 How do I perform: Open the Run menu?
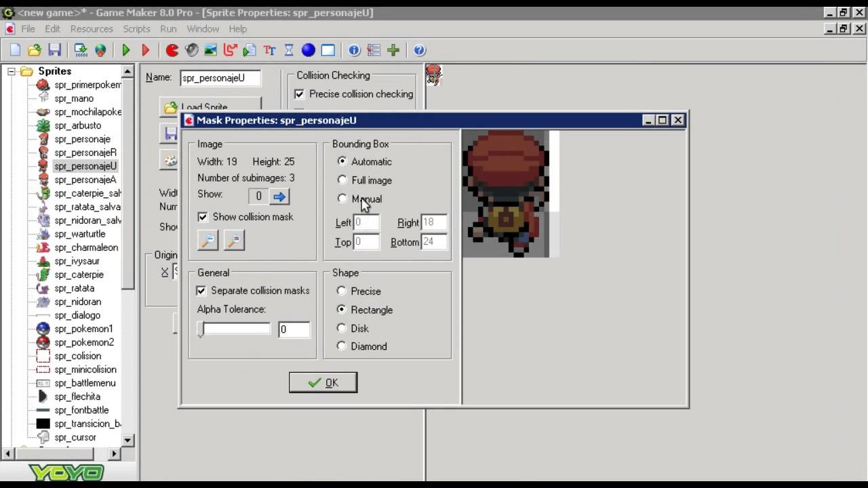tap(168, 29)
